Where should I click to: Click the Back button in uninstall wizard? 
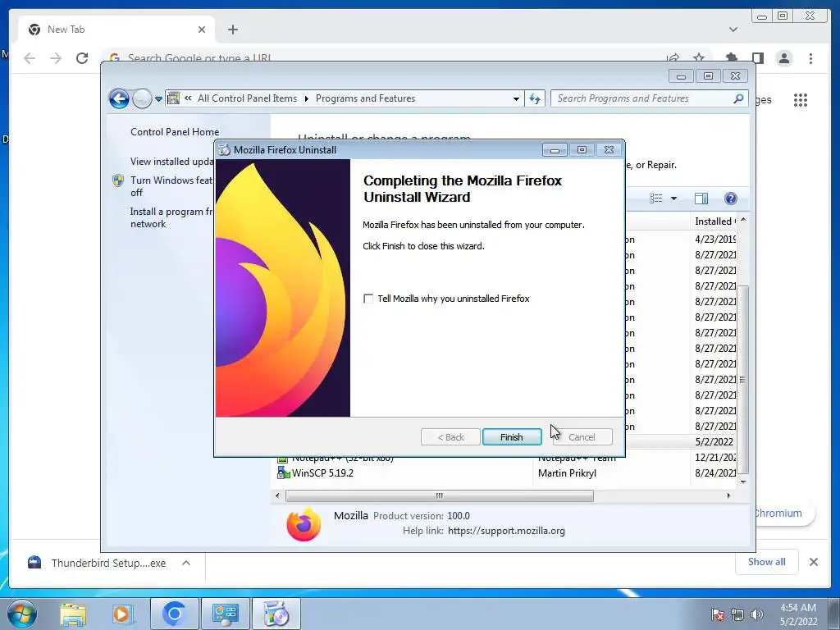[x=450, y=437]
